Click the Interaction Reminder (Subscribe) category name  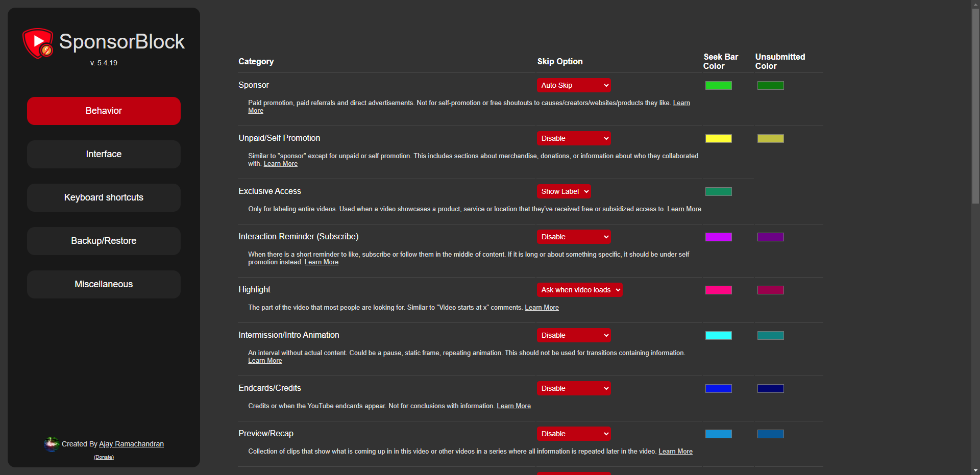tap(299, 237)
